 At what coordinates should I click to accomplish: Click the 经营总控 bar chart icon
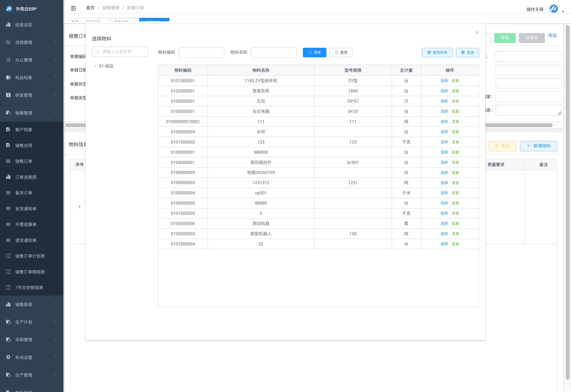(x=8, y=24)
